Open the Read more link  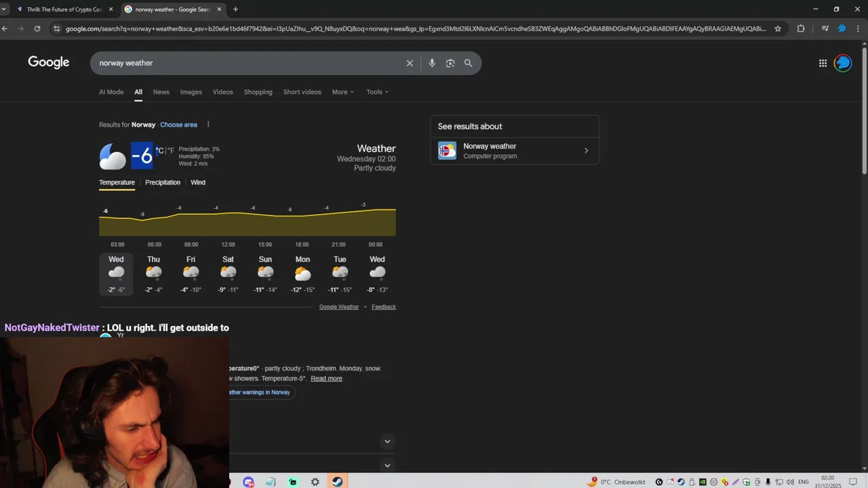[326, 378]
